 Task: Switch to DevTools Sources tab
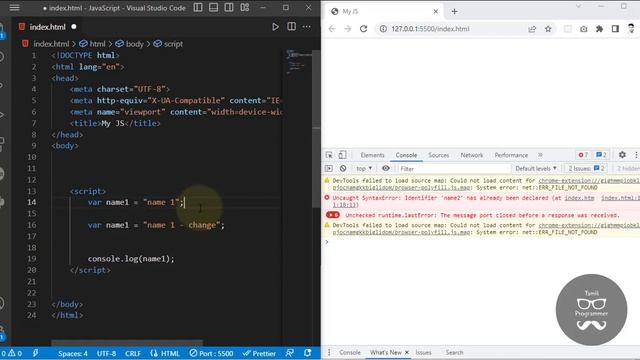pyautogui.click(x=438, y=155)
